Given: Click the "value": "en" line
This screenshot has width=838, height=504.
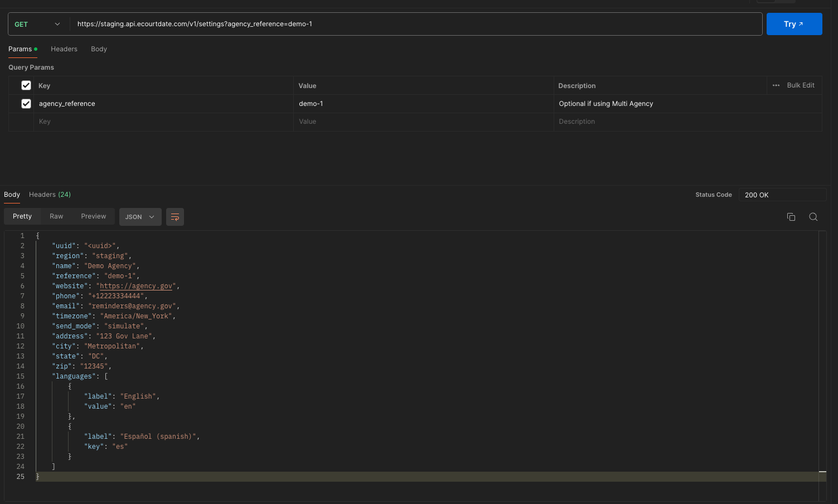Looking at the screenshot, I should coord(110,406).
